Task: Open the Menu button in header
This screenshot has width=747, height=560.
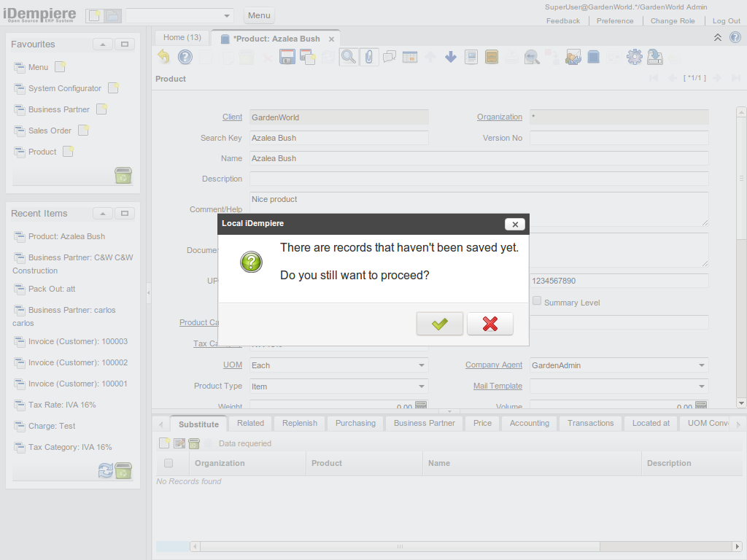Action: [258, 15]
